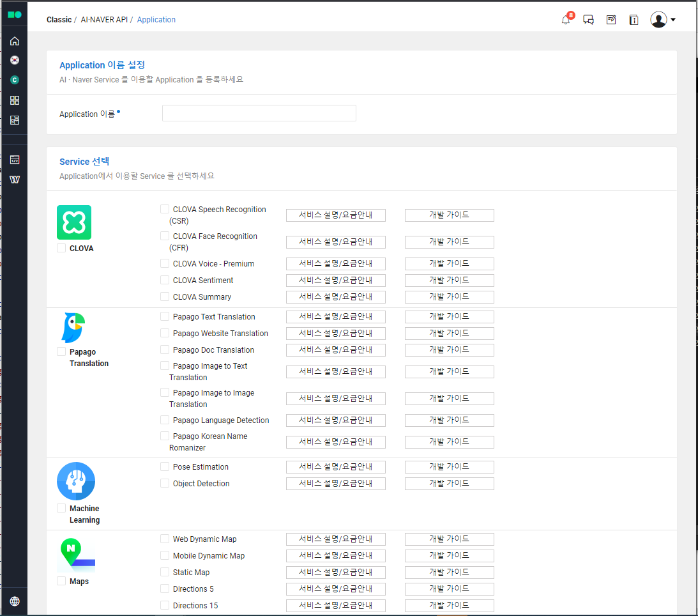Open 개발 가이드 for Directions 15
The width and height of the screenshot is (698, 616).
(449, 605)
